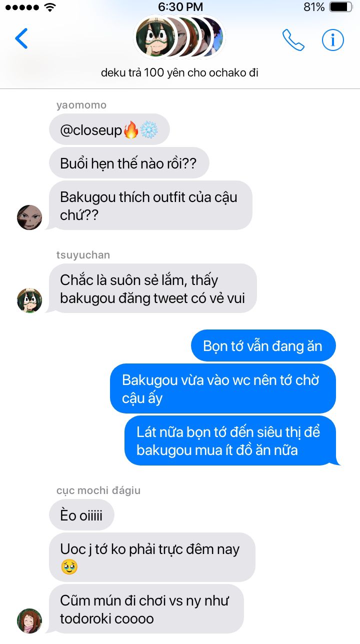Viewport: 360px width, 644px height.
Task: Tap the avatar beside 'Cũm mún đi chơi'
Action: (x=29, y=621)
